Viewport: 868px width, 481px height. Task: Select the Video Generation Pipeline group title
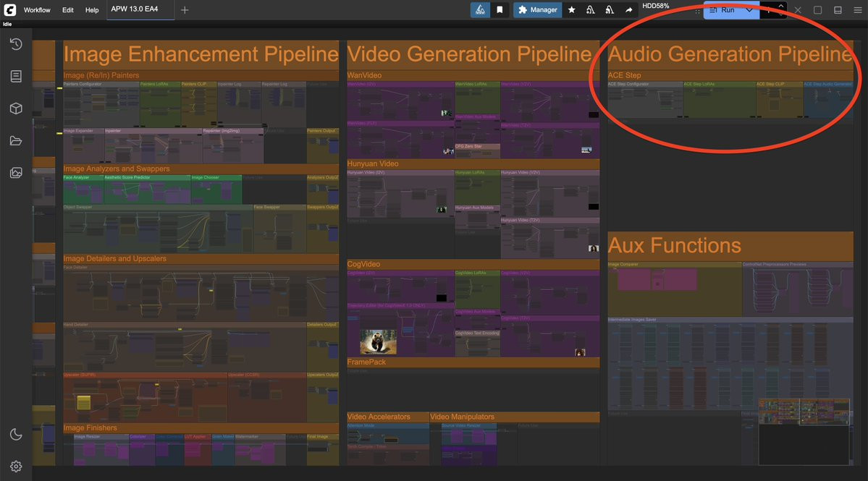[x=469, y=54]
